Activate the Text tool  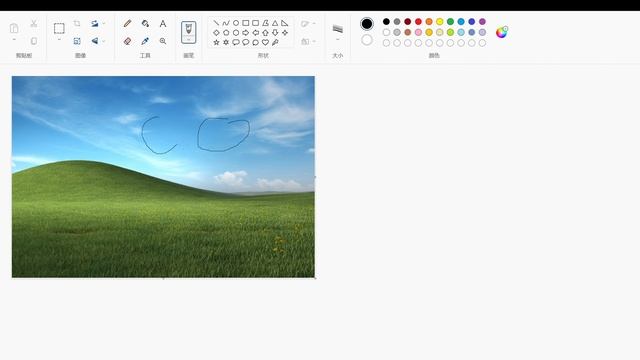(x=163, y=24)
